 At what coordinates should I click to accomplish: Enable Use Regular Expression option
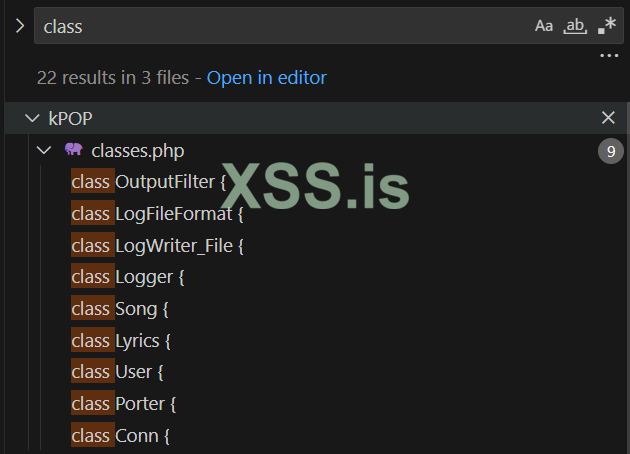[x=606, y=26]
